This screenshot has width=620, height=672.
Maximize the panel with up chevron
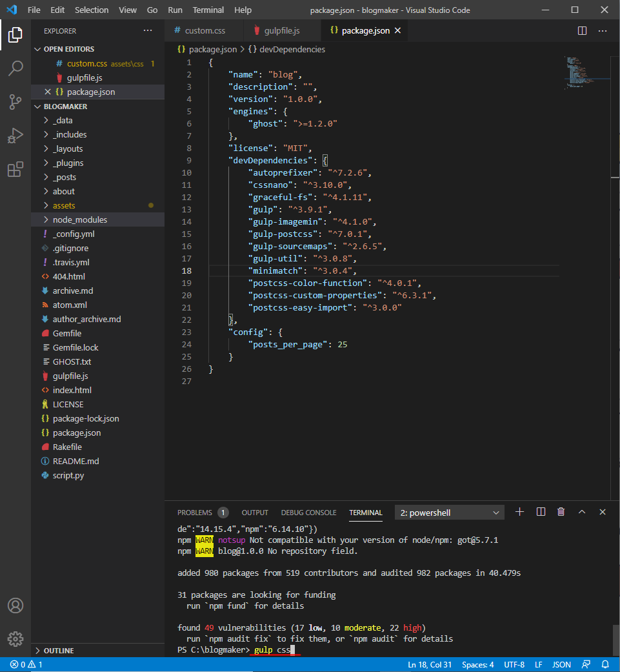pos(582,512)
